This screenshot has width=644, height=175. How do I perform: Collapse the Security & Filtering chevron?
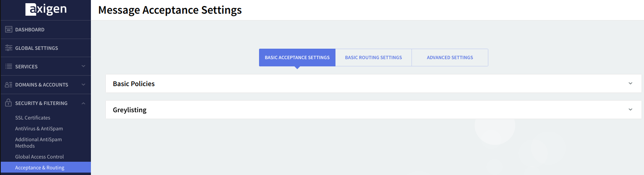[83, 103]
